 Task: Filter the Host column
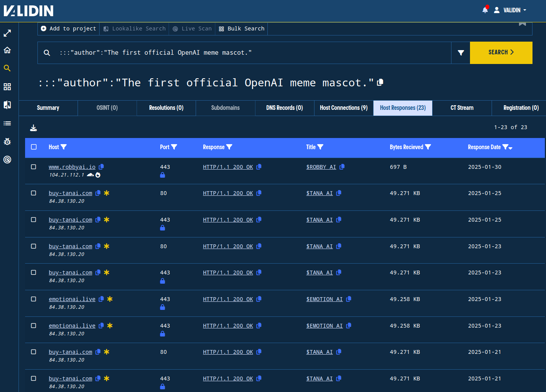click(x=64, y=147)
